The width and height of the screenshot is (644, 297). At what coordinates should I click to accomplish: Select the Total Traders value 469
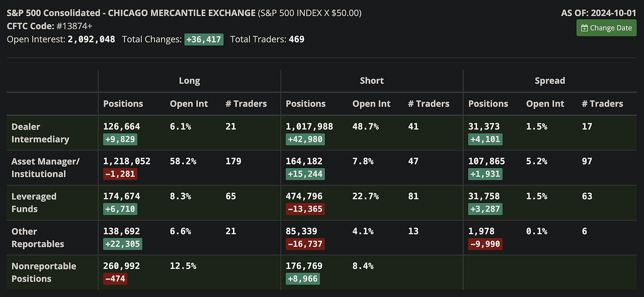tap(296, 39)
